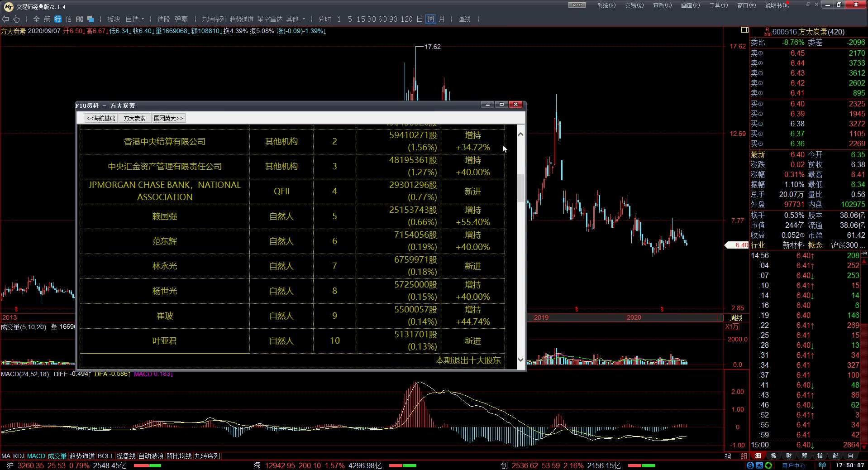Click the blue dollar sign status icon
Viewport: 868px width, 470px height.
pyautogui.click(x=750, y=465)
